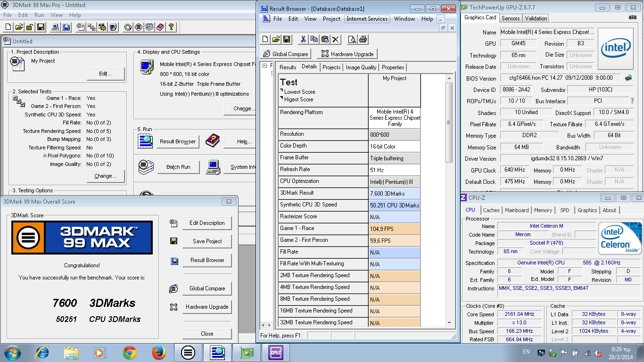Click the Delete X icon in Result Browser toolbar

click(336, 39)
